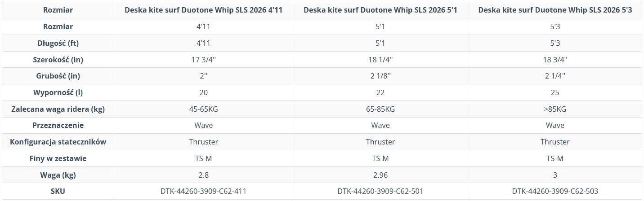Click the 5'3 board column header
Screen dimensions: 644x201
[555, 10]
